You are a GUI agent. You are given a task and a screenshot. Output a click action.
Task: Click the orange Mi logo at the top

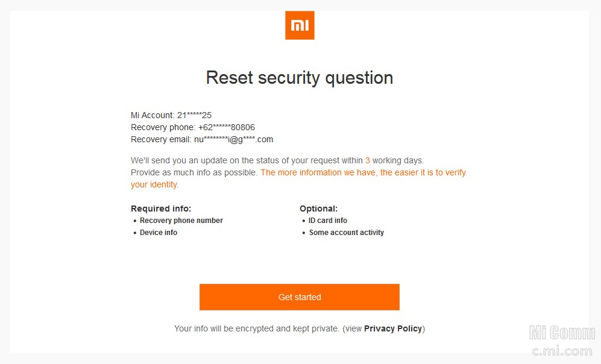300,25
